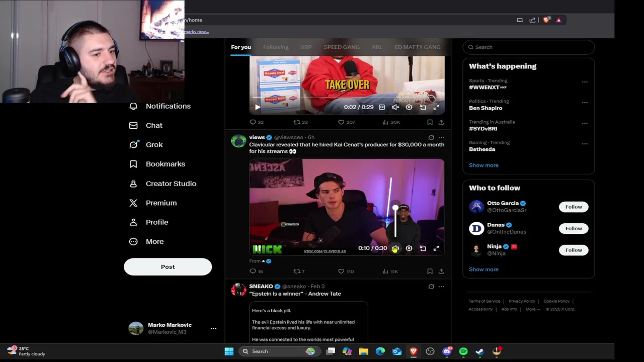Show more in Who to follow
Screen dimensions: 644x362
coord(484,269)
